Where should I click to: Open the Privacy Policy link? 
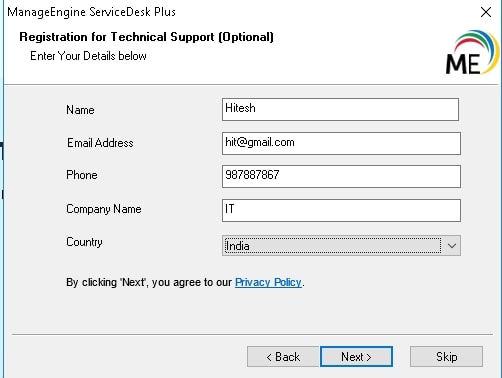click(x=268, y=282)
